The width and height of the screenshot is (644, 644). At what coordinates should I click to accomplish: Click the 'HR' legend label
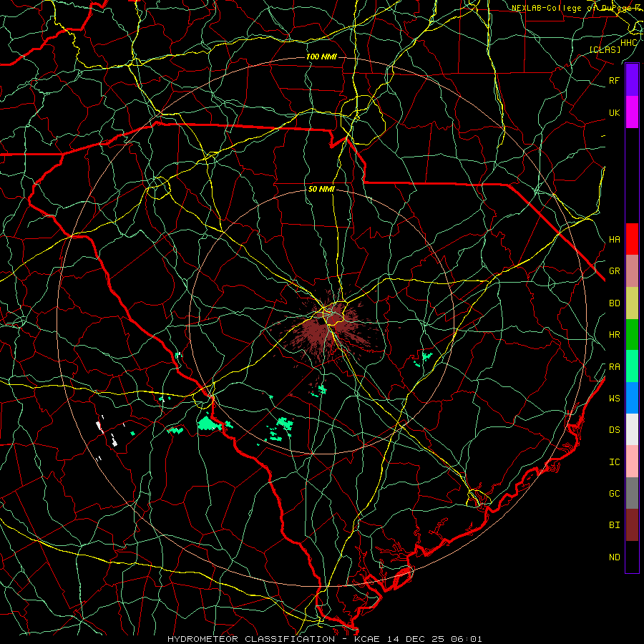tap(614, 335)
